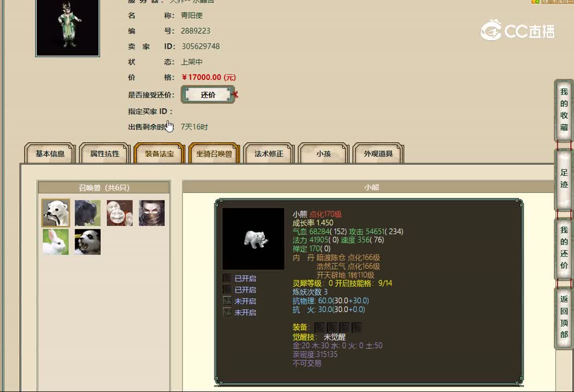Click the 攻击 54651 stat
Viewport: 574px width, 392px height.
coord(376,231)
